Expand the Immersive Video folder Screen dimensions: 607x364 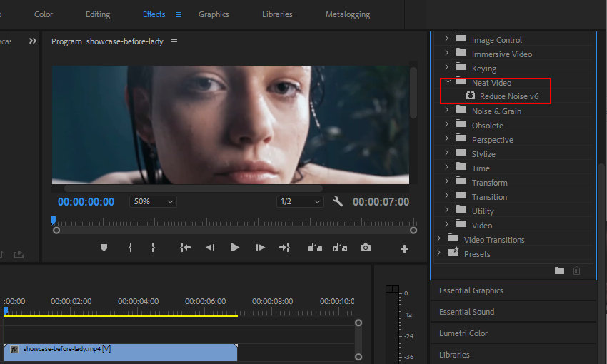click(447, 53)
